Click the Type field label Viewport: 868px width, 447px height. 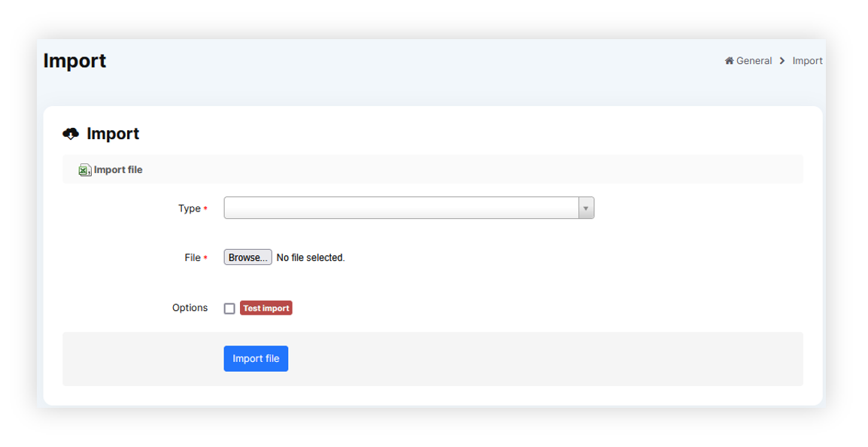pos(189,208)
